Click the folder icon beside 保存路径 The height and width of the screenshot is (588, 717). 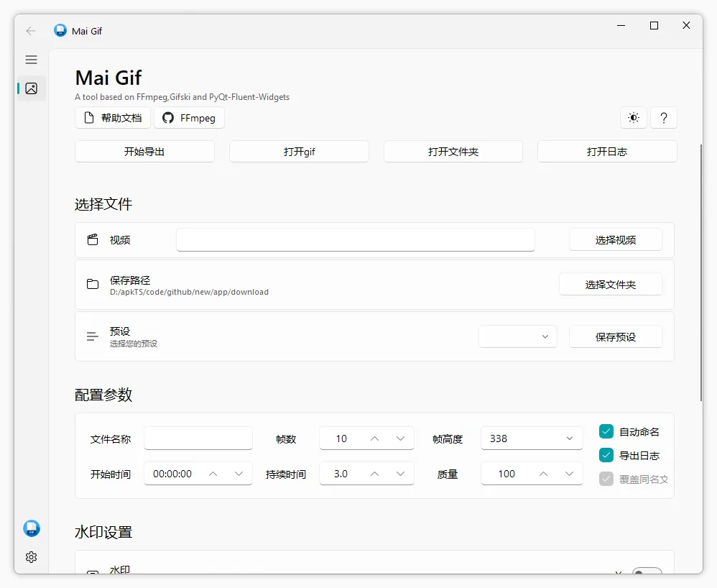[92, 284]
